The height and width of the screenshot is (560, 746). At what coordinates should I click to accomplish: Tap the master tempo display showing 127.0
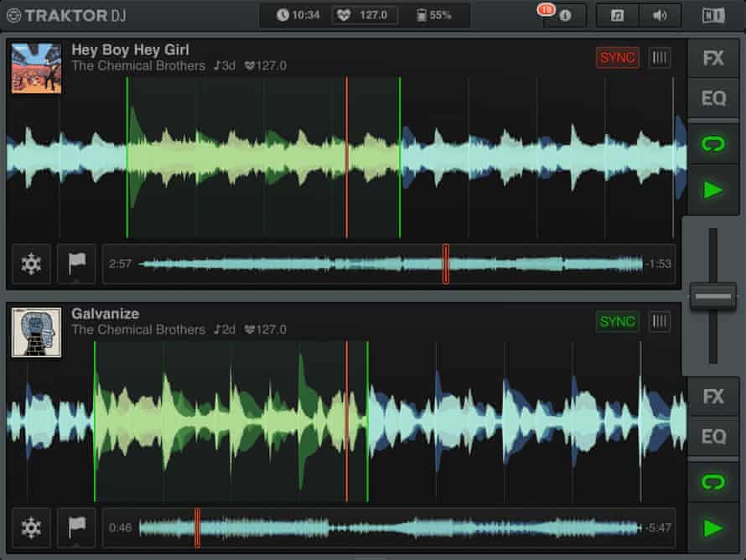[x=365, y=13]
